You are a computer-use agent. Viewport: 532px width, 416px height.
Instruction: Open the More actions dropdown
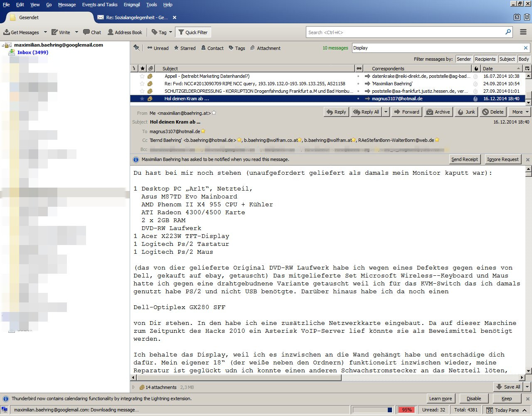(x=520, y=112)
